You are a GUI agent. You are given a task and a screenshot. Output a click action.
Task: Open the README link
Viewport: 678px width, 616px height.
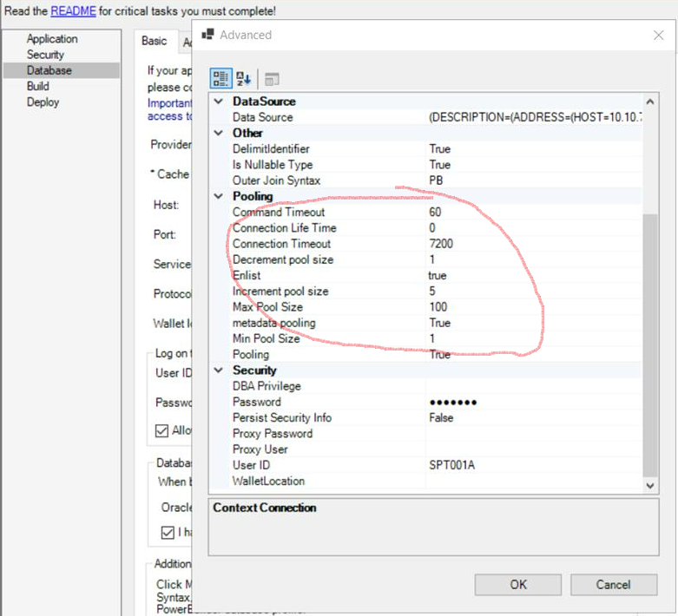click(69, 11)
